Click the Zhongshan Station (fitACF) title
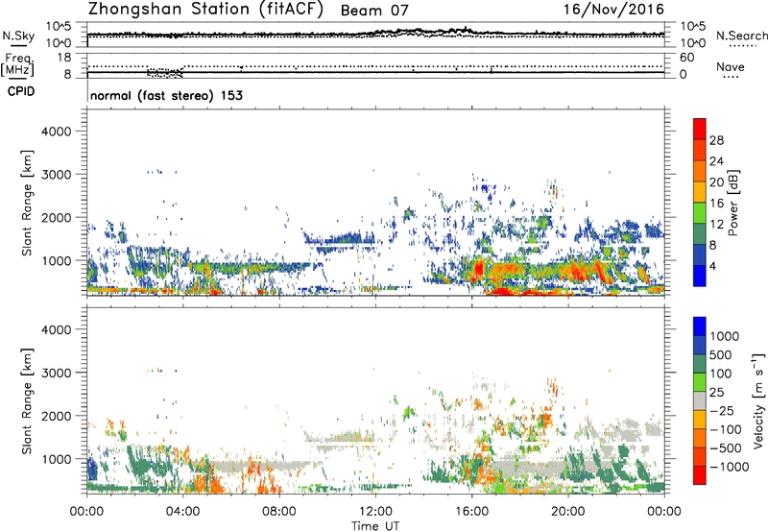The image size is (768, 532). [x=205, y=10]
